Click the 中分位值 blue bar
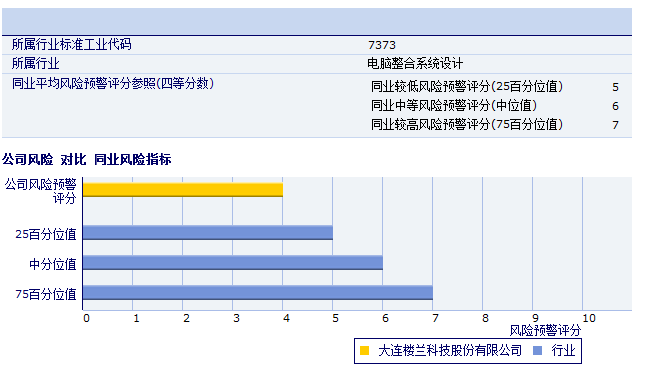This screenshot has height=377, width=645. (233, 263)
